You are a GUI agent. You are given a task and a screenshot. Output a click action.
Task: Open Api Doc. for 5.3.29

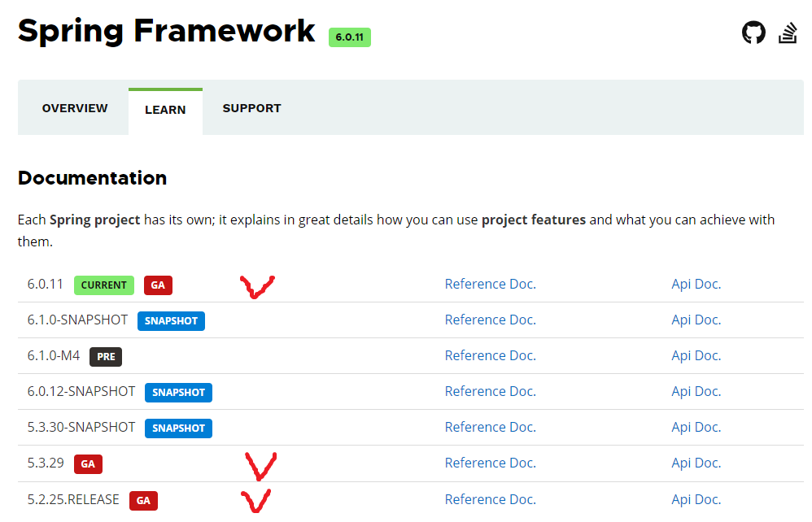[x=696, y=463]
